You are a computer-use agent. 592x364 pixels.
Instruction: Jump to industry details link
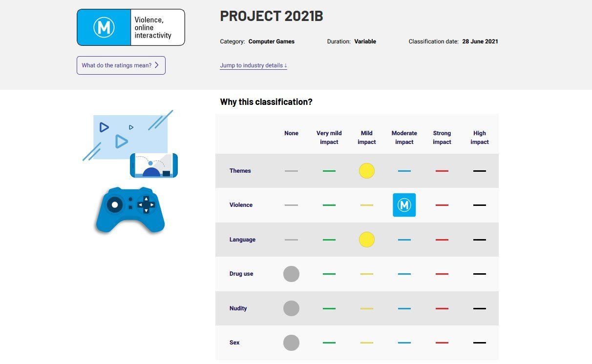[254, 65]
